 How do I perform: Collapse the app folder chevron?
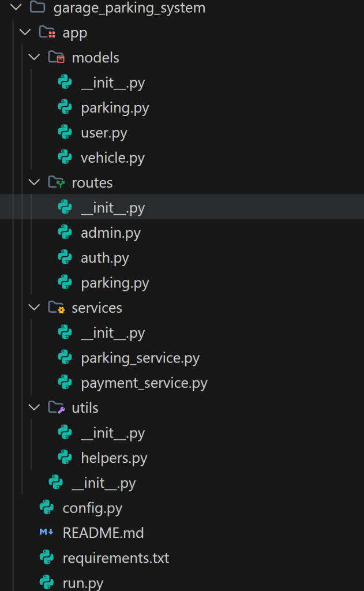[x=25, y=33]
